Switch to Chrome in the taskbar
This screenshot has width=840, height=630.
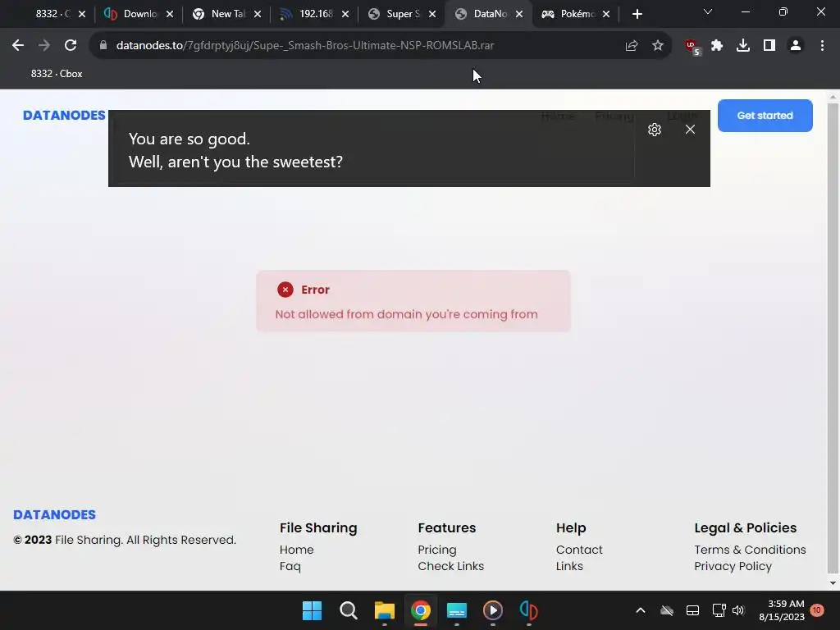421,610
